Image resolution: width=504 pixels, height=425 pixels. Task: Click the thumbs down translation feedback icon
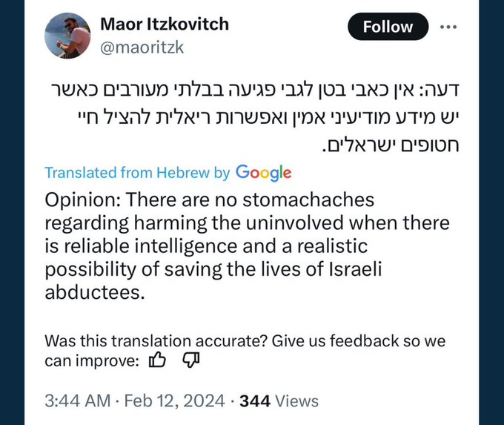coord(190,360)
